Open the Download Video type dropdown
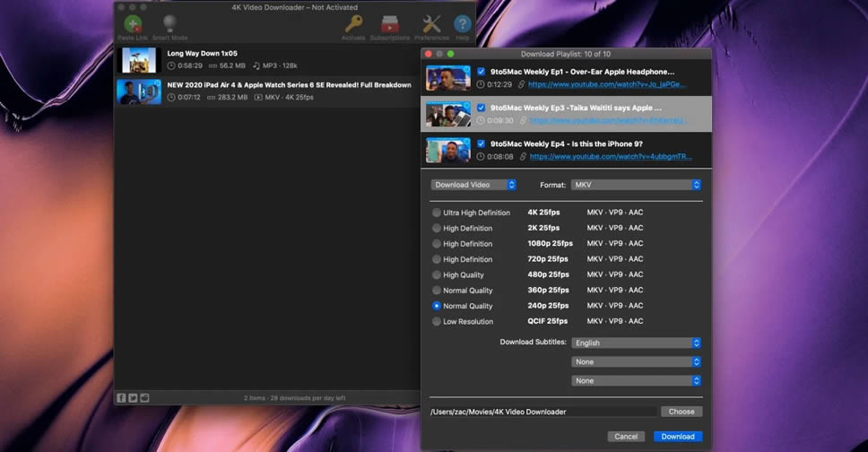868x452 pixels. click(x=473, y=185)
